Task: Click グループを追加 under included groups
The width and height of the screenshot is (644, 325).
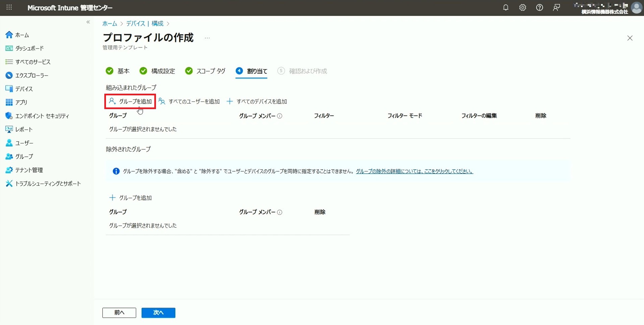Action: tap(130, 101)
